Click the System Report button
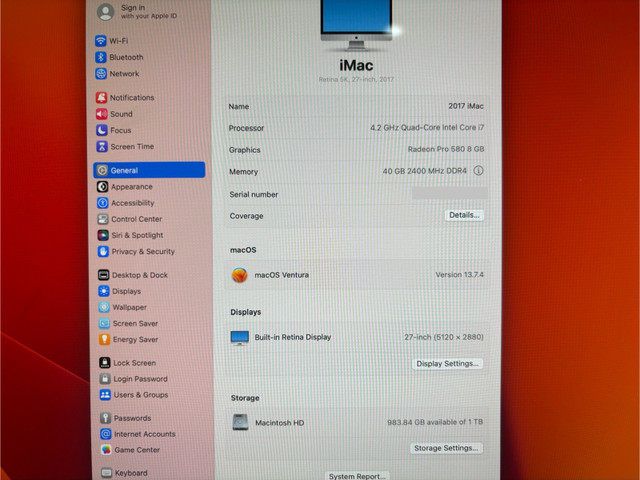This screenshot has height=480, width=640. tap(357, 476)
